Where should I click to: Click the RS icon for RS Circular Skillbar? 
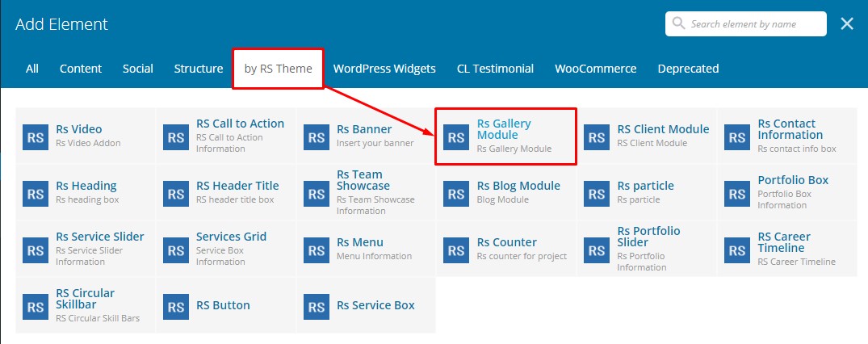point(36,306)
